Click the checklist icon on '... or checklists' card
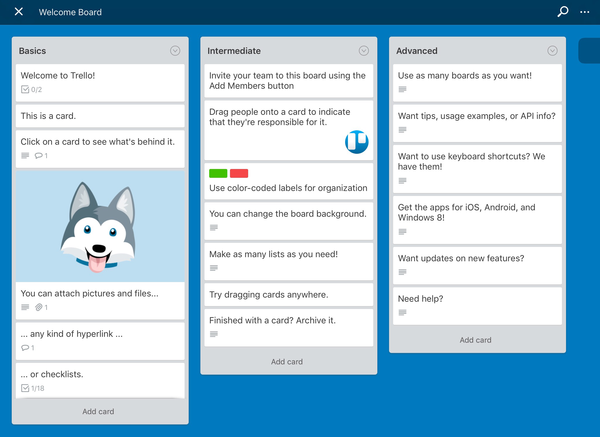Viewport: 600px width, 437px height. pos(25,388)
